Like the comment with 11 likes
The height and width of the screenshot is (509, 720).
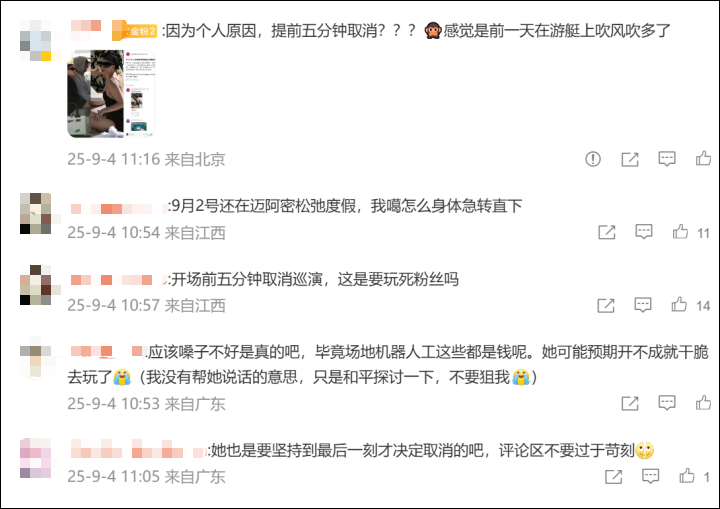click(x=680, y=232)
